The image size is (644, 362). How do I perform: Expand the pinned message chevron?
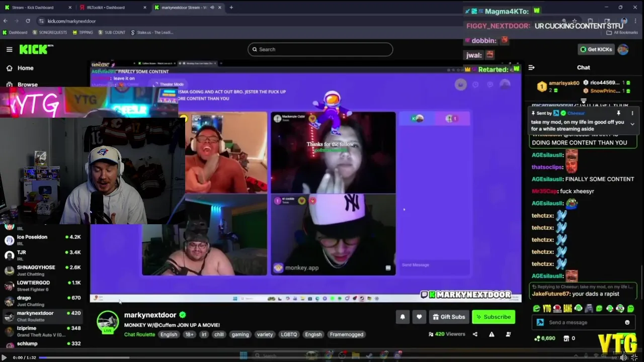632,124
